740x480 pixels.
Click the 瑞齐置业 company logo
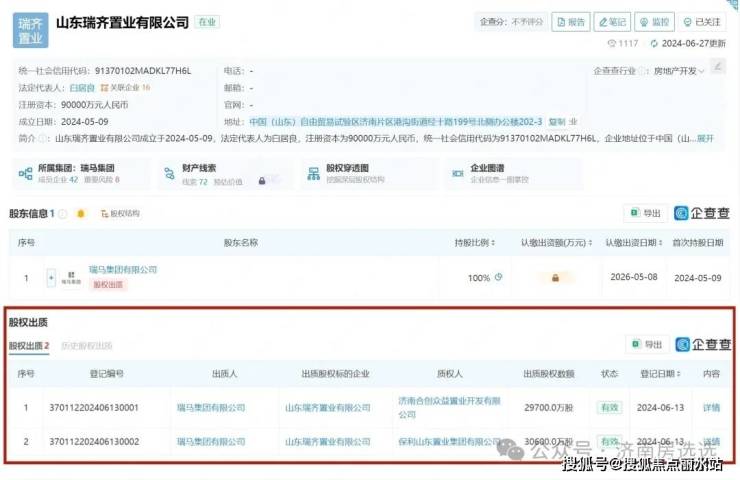[30, 30]
